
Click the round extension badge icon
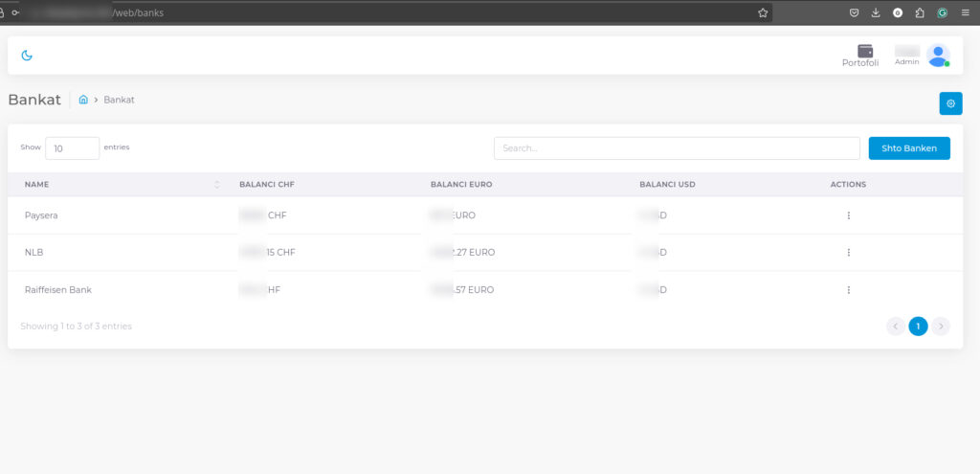(x=898, y=12)
